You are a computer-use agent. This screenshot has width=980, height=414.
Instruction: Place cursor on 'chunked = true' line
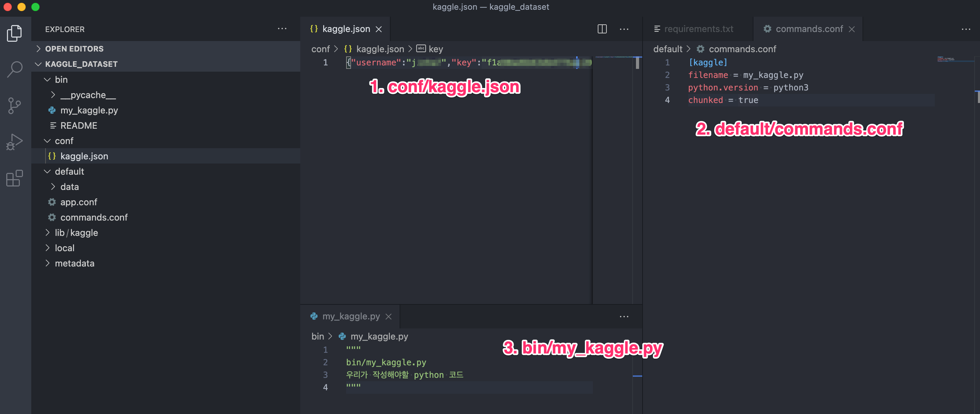tap(723, 100)
